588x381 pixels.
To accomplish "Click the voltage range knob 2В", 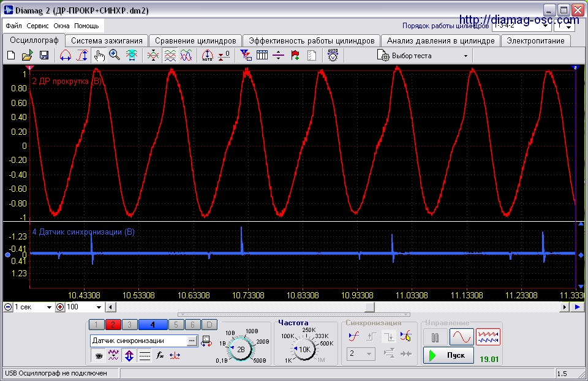I will (241, 349).
